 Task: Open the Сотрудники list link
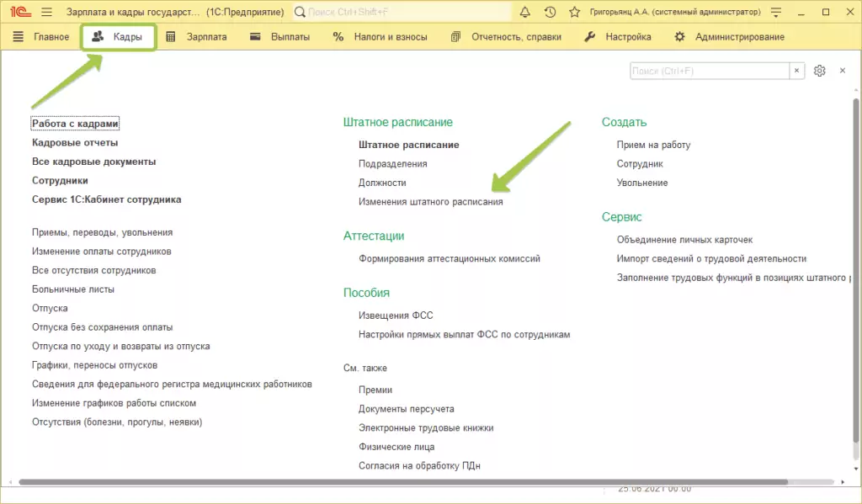point(60,181)
